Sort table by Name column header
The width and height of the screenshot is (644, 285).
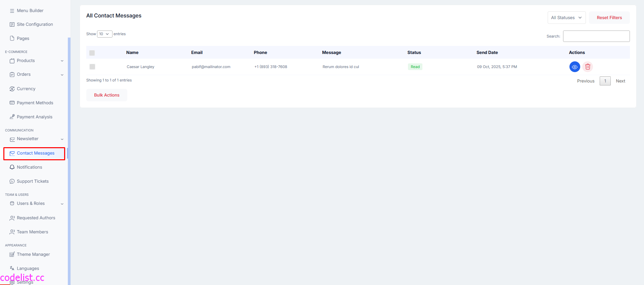pos(132,53)
